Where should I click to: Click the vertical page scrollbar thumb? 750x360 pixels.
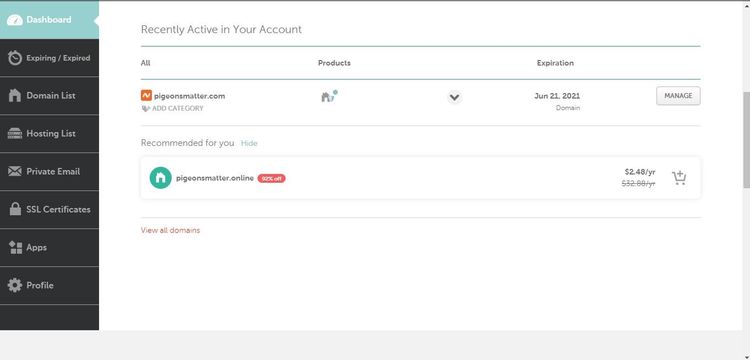click(x=746, y=139)
